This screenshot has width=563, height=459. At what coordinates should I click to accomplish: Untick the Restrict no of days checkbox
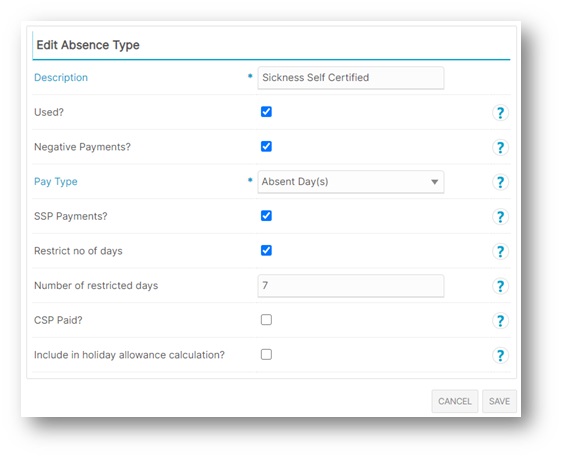(x=266, y=250)
